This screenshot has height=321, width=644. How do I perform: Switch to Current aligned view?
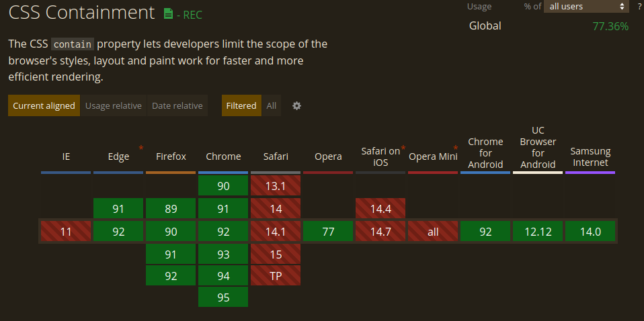44,106
